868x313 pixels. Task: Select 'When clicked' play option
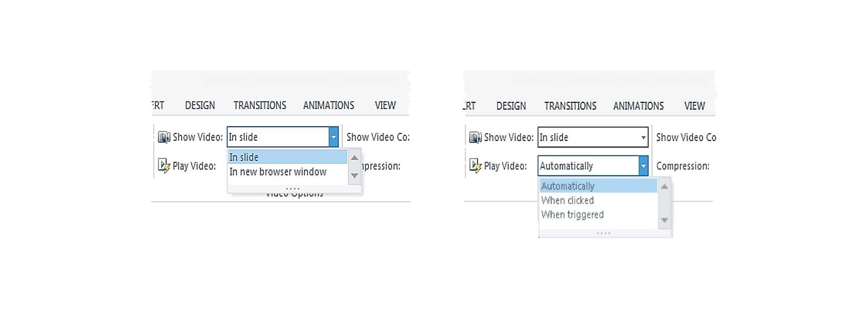click(567, 200)
